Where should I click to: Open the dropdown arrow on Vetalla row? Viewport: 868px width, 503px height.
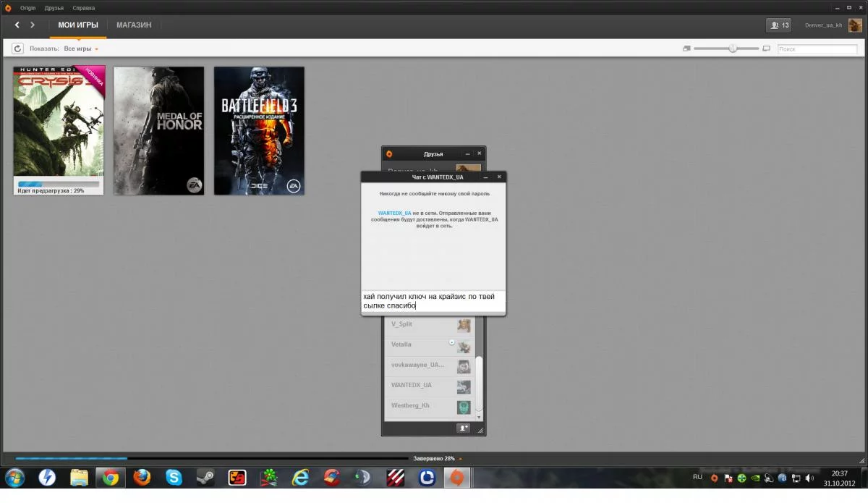(452, 342)
